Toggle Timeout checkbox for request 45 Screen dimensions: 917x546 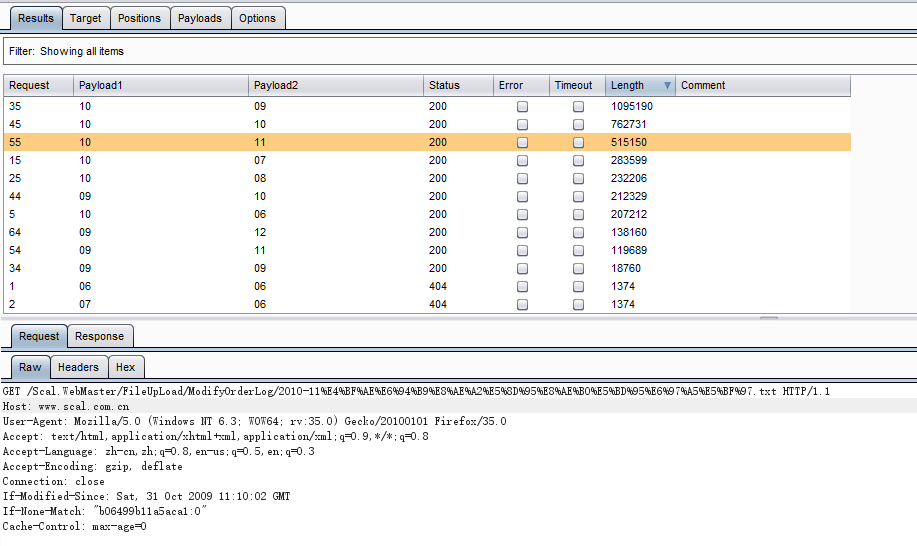tap(578, 125)
